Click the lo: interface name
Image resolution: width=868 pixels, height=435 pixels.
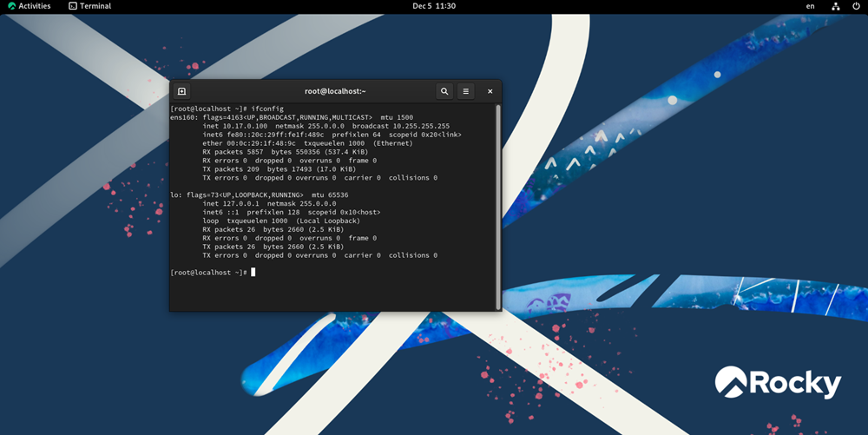[x=176, y=194]
